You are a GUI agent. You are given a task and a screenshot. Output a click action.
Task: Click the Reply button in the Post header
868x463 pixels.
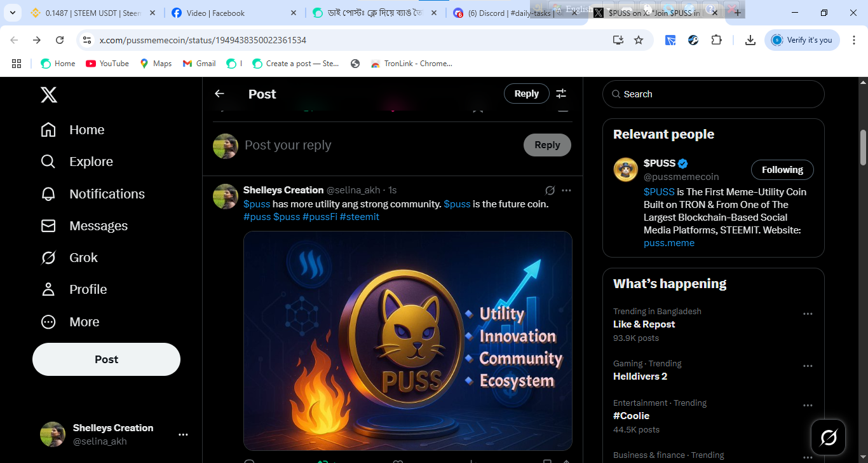point(527,93)
